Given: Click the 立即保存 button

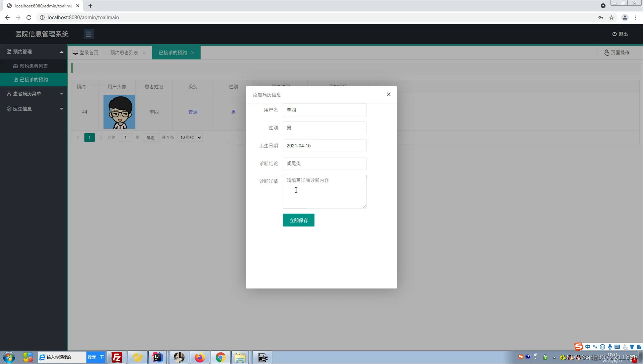Looking at the screenshot, I should point(298,220).
